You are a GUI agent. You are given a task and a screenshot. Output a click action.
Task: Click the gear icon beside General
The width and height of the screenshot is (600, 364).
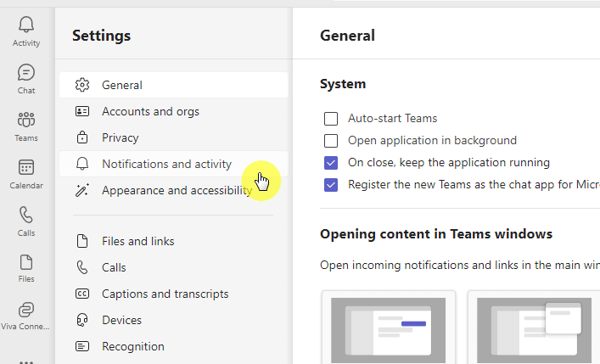click(82, 85)
